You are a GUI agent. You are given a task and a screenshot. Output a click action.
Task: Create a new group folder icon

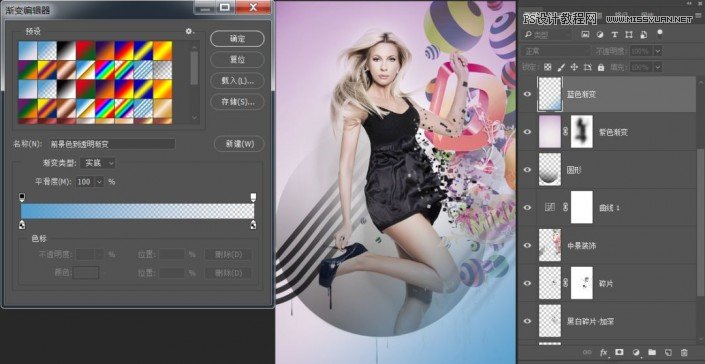pos(652,352)
